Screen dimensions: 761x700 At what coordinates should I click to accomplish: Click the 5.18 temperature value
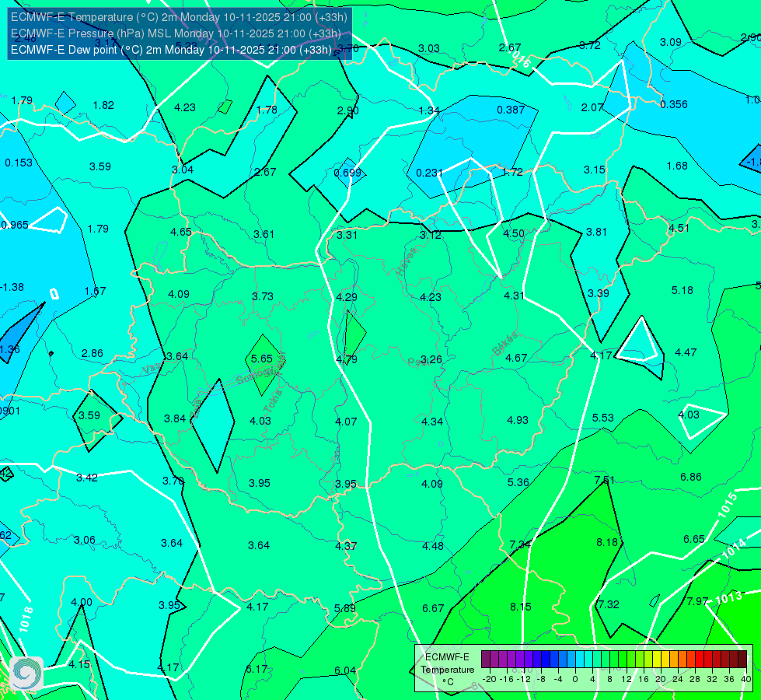682,290
